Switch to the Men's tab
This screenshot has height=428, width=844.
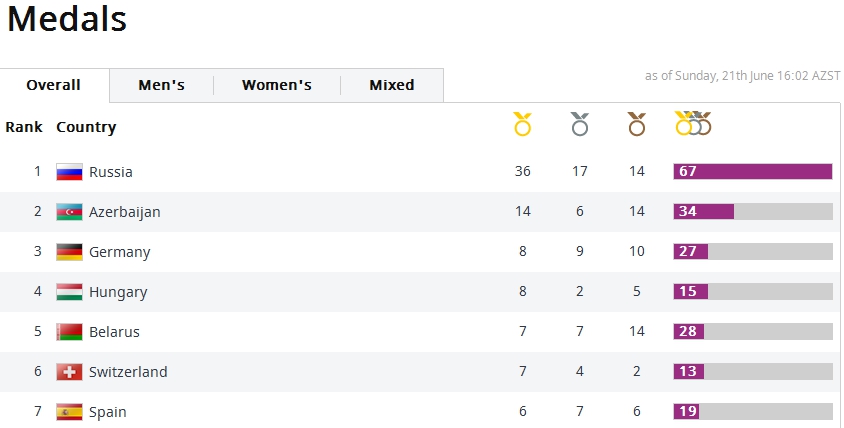pos(161,85)
